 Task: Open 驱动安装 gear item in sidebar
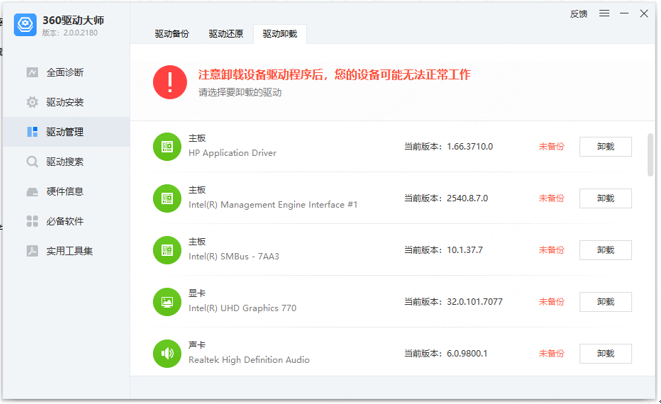tap(55, 102)
